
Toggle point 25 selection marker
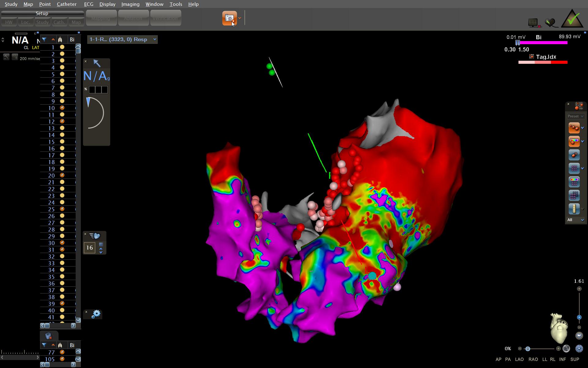point(62,209)
